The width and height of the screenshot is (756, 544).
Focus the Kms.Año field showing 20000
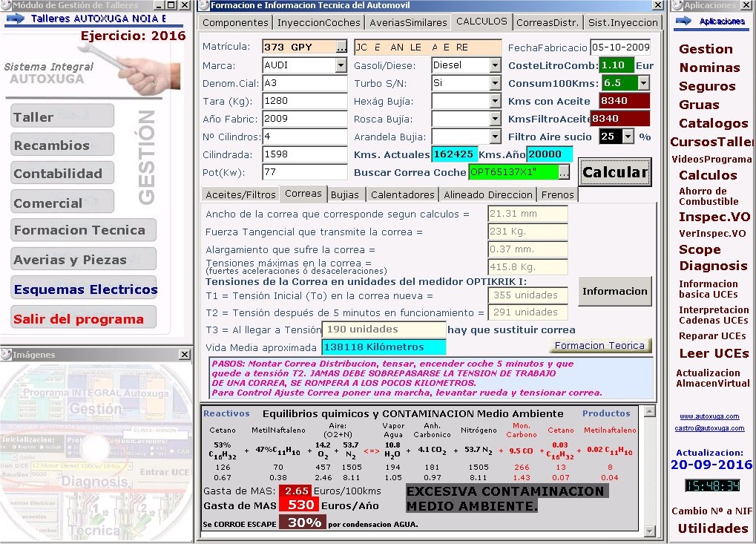(x=549, y=154)
